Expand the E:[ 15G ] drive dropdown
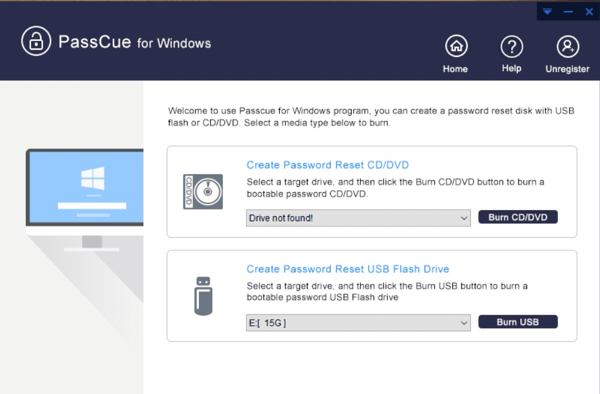This screenshot has height=394, width=600. (358, 323)
